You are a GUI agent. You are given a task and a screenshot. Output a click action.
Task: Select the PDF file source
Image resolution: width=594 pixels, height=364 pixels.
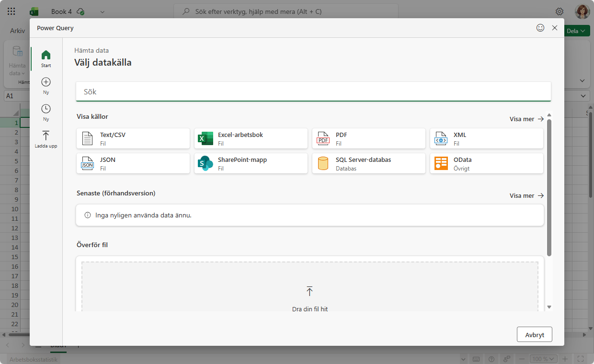(x=368, y=139)
